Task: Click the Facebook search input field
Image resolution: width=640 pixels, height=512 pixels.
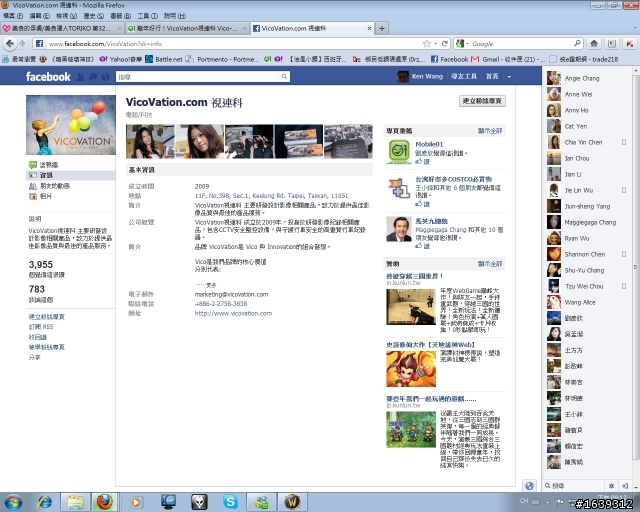Action: (x=198, y=76)
